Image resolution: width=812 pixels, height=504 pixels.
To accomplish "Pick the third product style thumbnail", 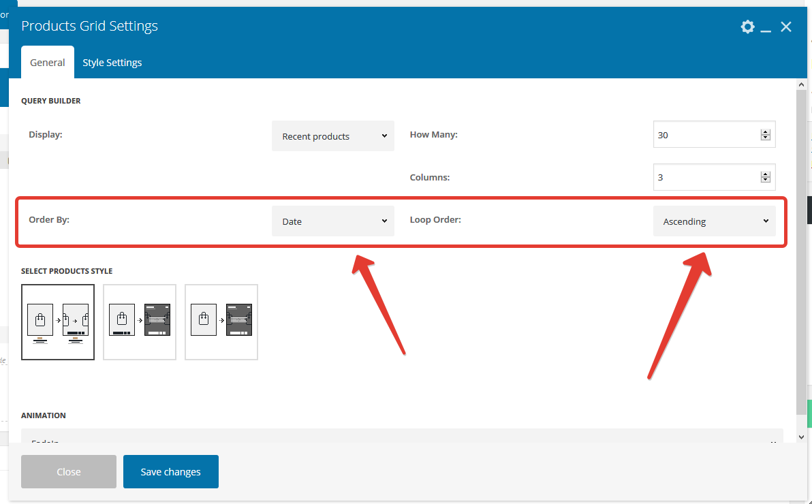I will [x=221, y=322].
